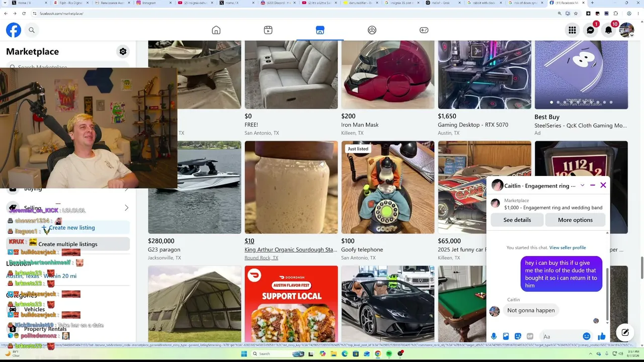Open Microsoft Edge from the taskbar

click(x=345, y=354)
